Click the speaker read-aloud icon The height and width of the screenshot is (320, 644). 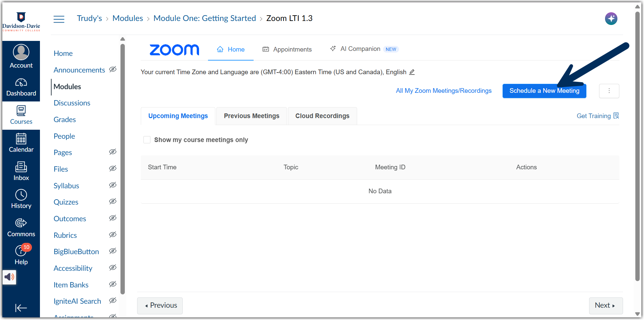click(x=9, y=277)
